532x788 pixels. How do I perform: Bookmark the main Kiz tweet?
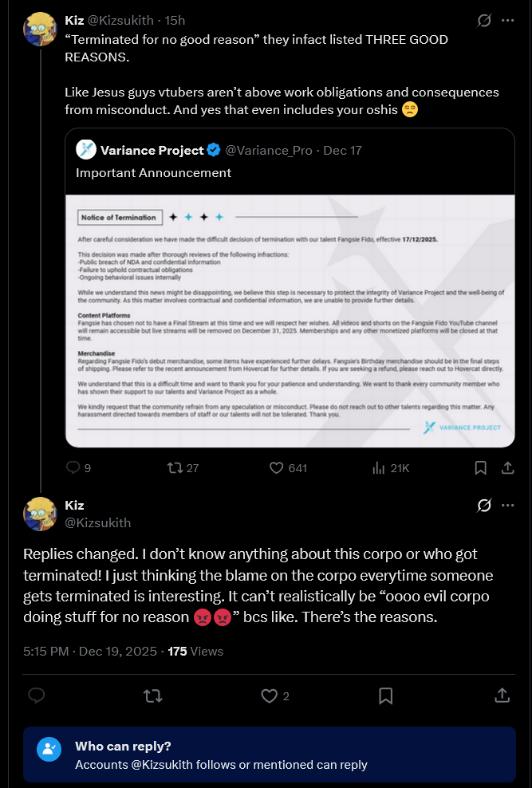point(385,695)
